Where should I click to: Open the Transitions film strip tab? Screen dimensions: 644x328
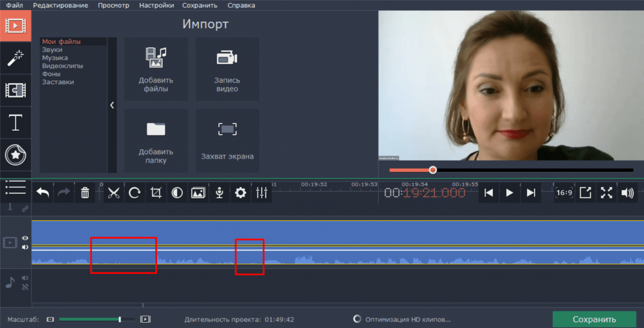[15, 90]
